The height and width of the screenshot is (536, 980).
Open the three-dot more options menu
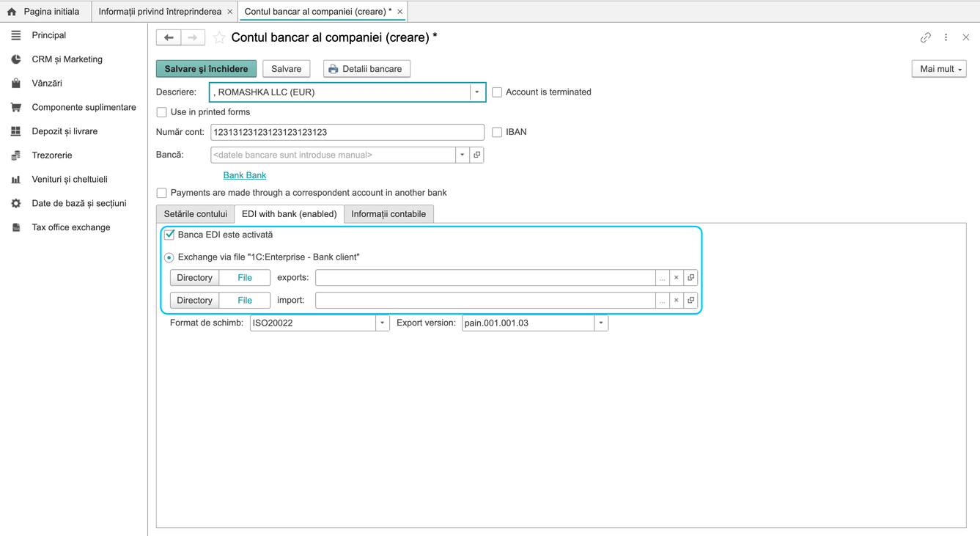(x=946, y=37)
